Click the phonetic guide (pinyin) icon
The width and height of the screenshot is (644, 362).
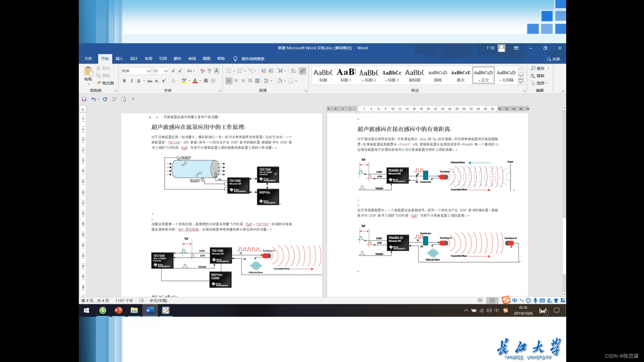[x=209, y=71]
